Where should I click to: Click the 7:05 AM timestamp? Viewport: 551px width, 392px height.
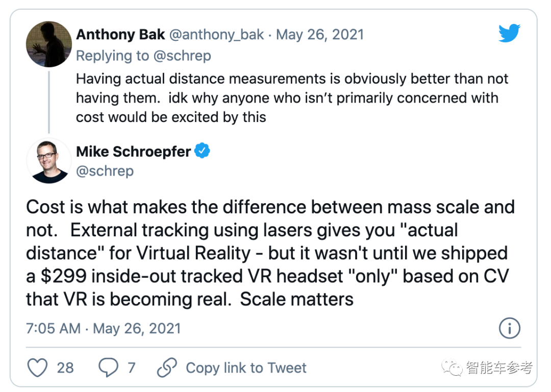tap(54, 328)
